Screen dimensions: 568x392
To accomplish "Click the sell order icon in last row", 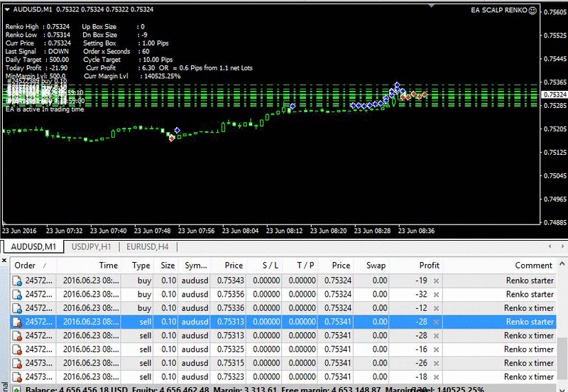I will tap(18, 377).
